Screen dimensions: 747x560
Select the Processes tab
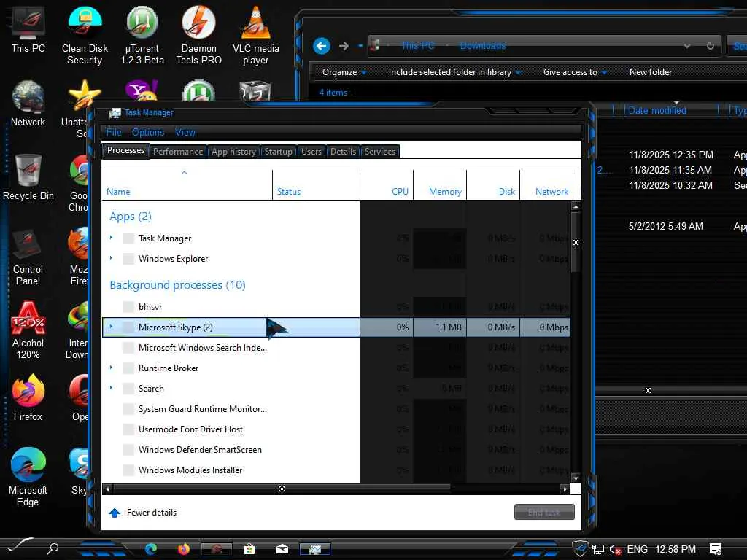125,150
